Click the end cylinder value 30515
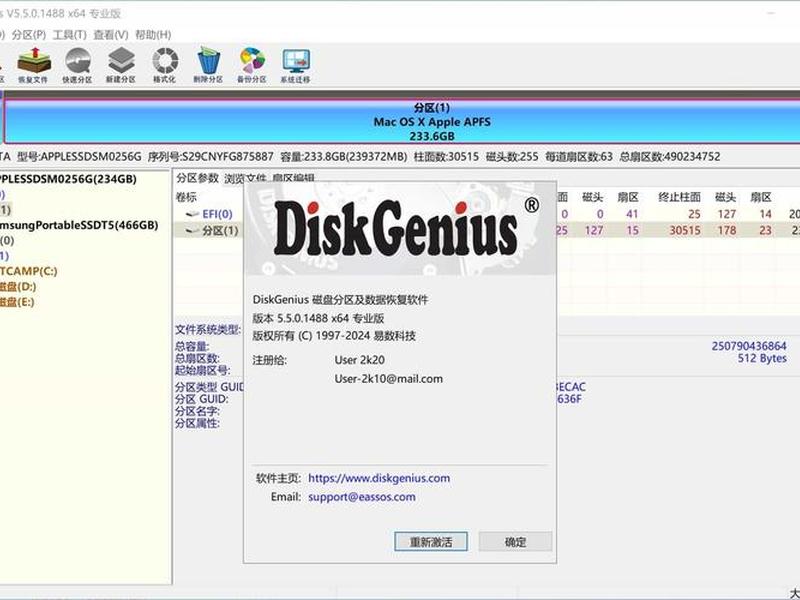The height and width of the screenshot is (600, 800). [685, 231]
